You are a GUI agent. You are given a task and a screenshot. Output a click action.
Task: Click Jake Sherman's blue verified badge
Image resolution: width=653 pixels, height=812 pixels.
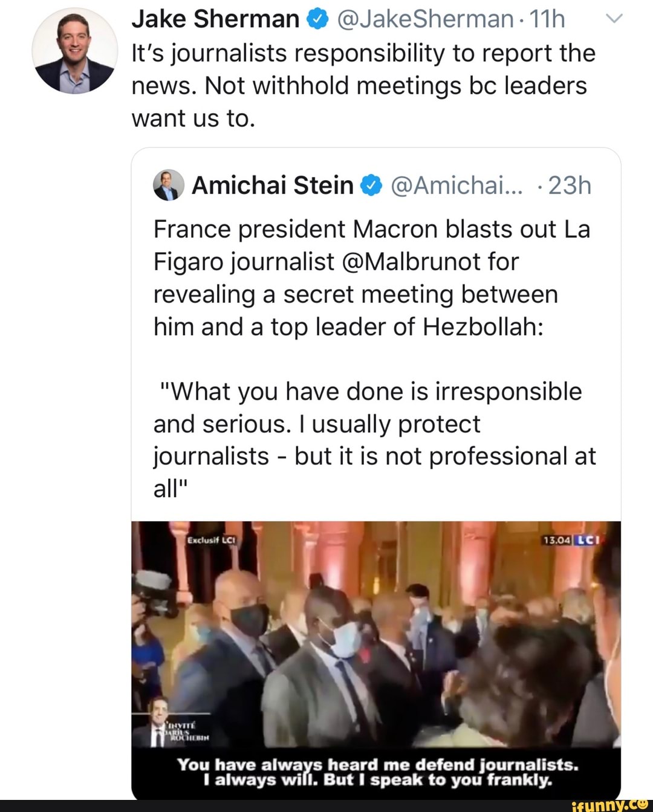click(x=318, y=20)
